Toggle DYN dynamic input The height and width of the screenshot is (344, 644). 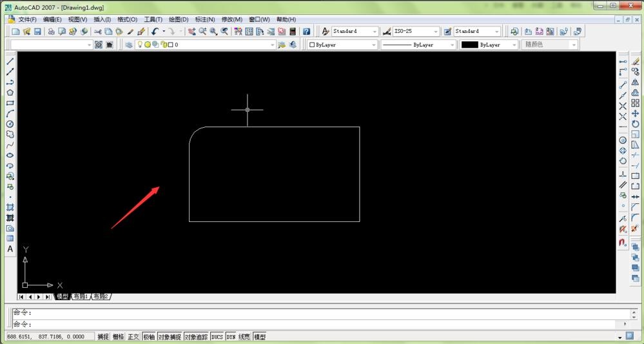point(231,337)
